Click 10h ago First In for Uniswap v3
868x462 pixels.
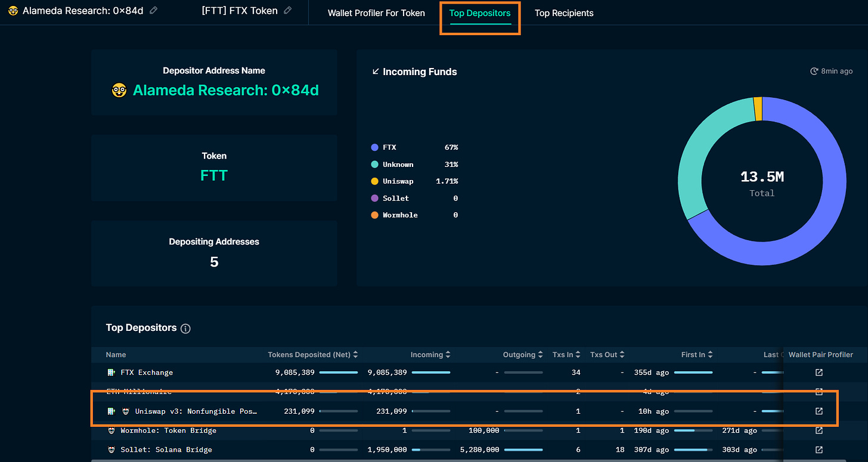pyautogui.click(x=653, y=411)
